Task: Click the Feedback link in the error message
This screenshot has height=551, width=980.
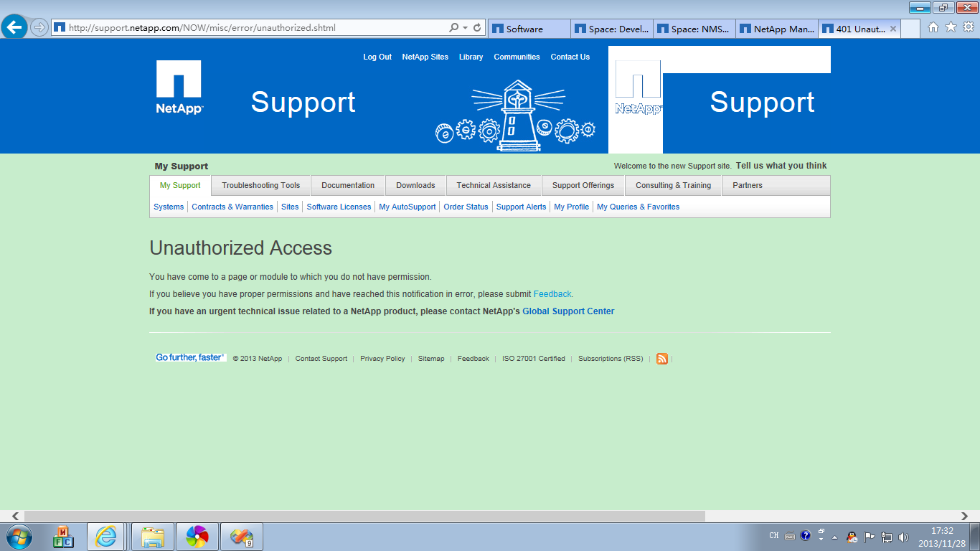Action: click(x=552, y=294)
